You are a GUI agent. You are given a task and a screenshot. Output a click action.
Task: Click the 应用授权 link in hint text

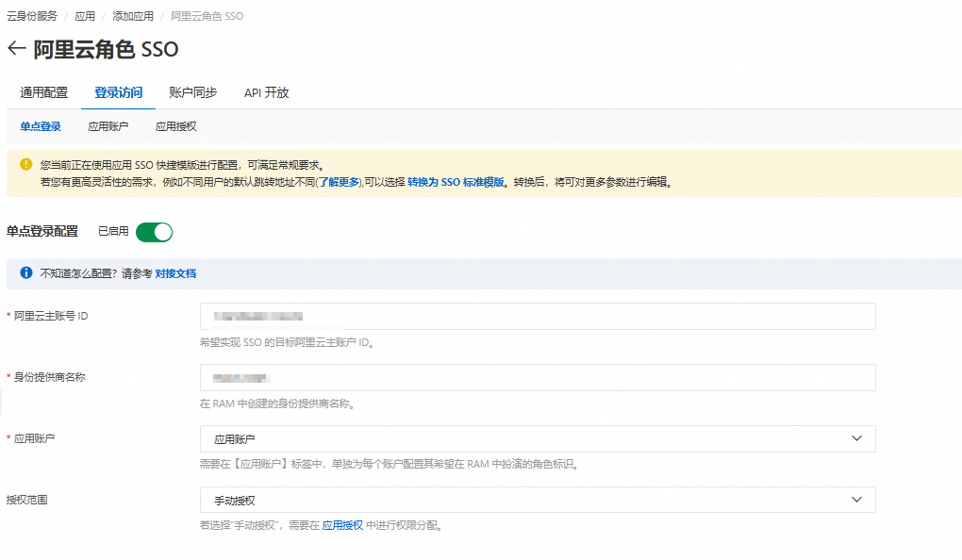pos(342,525)
